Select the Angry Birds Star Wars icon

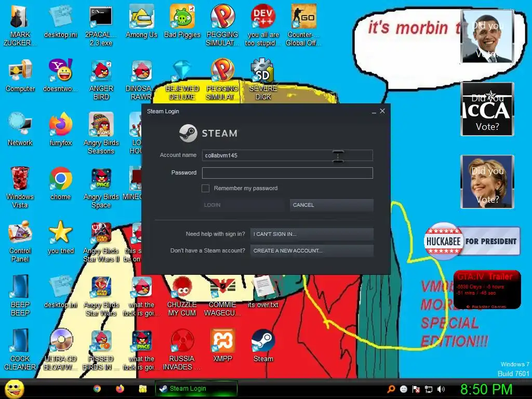tap(101, 296)
